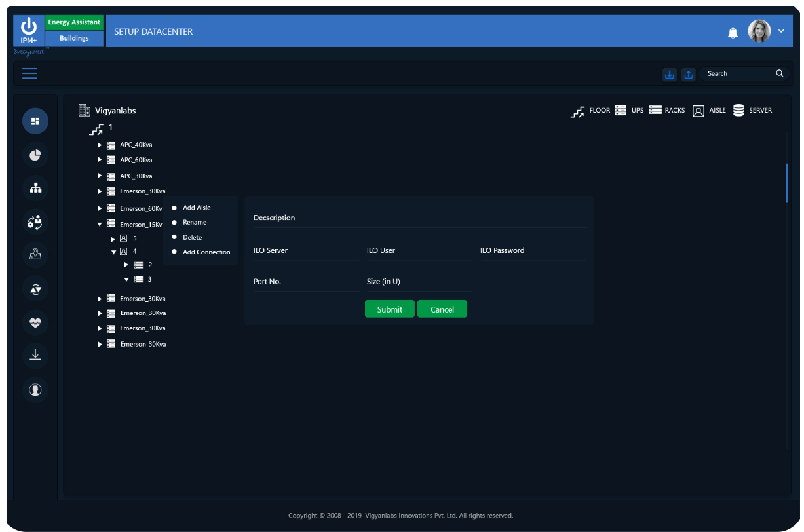Collapse aisle 4 arrow

[113, 252]
